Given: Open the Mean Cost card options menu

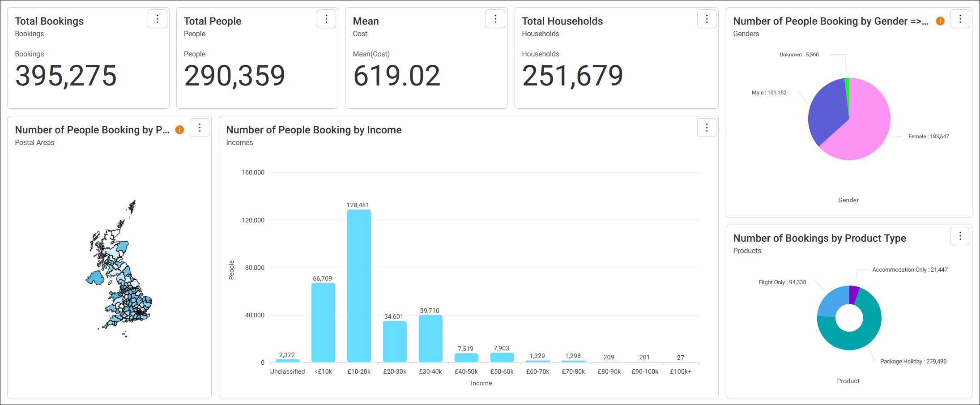Looking at the screenshot, I should pyautogui.click(x=495, y=19).
